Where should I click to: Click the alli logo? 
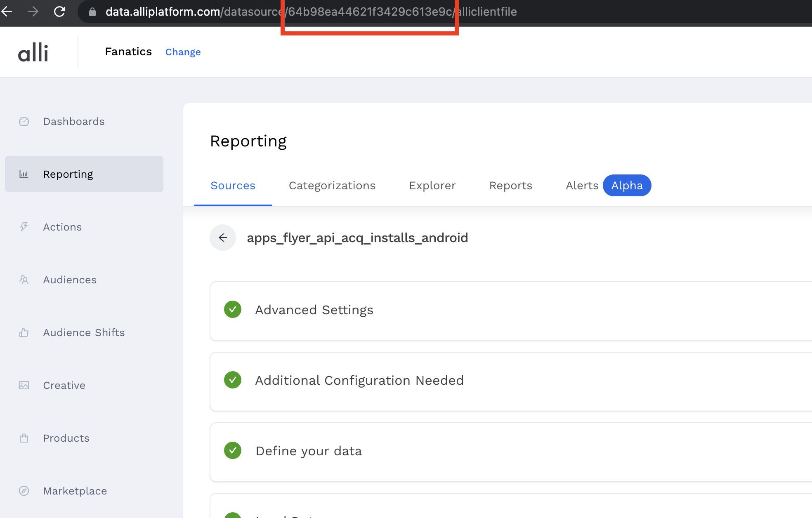33,52
